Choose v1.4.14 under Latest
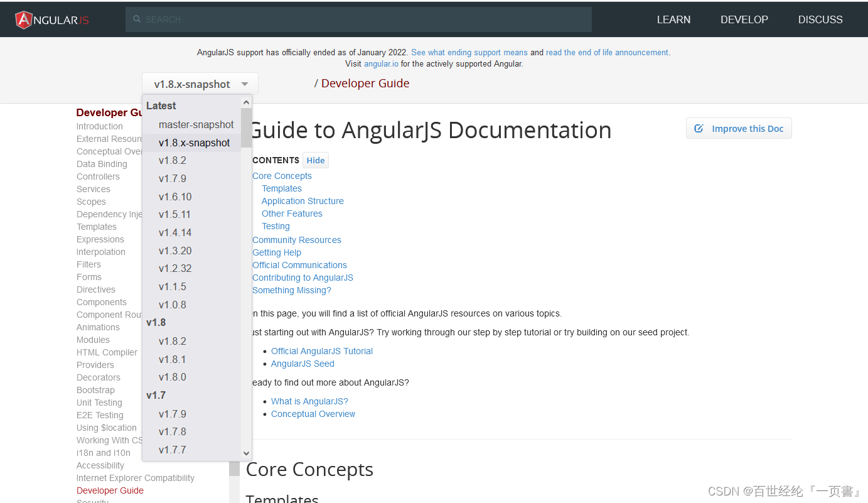 pos(175,232)
